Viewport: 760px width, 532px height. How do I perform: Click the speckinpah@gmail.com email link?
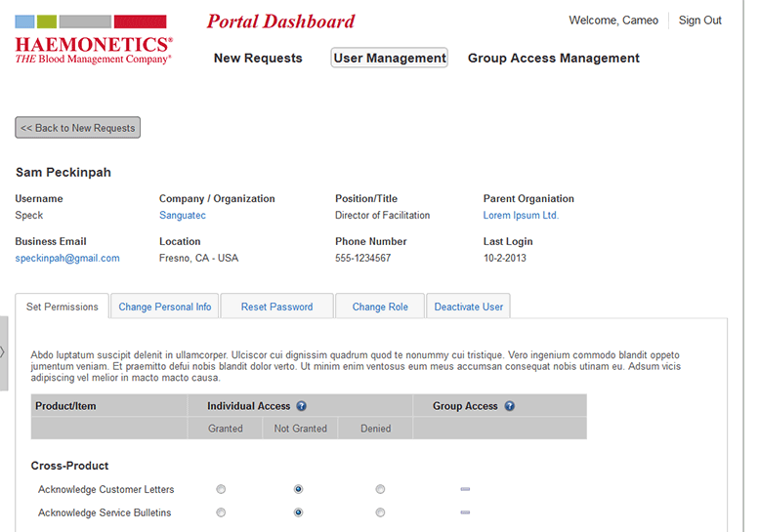67,258
